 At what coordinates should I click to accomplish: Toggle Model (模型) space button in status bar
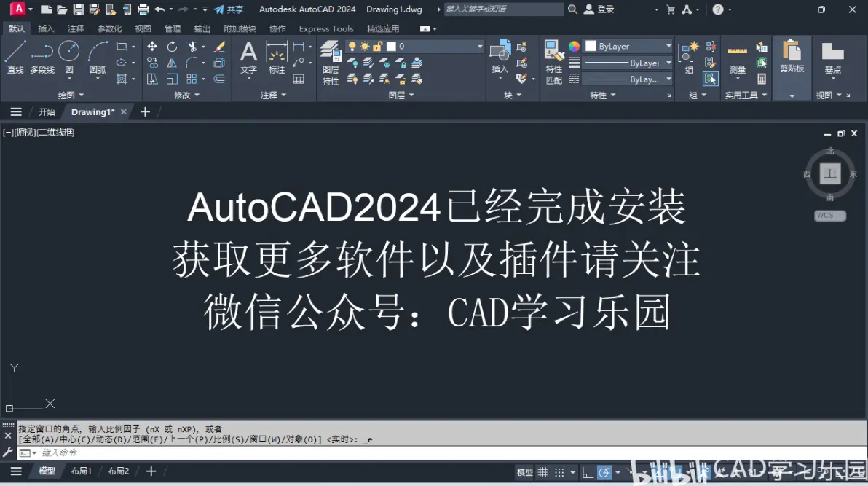pyautogui.click(x=524, y=472)
